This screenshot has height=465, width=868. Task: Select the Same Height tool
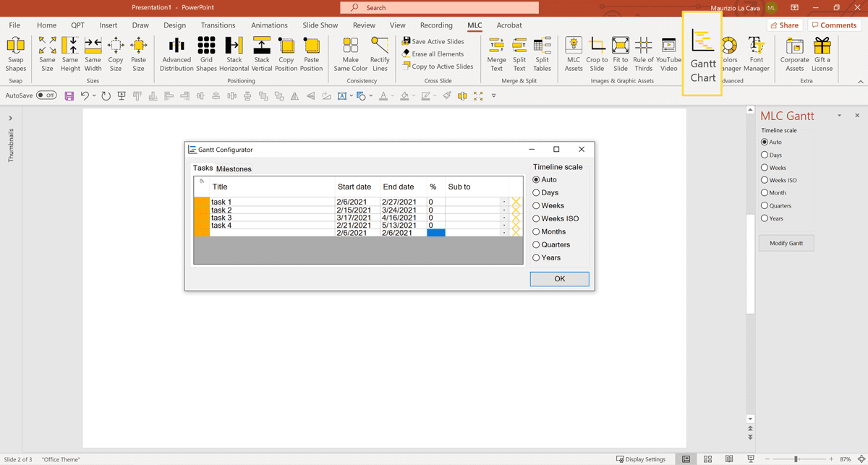(70, 54)
